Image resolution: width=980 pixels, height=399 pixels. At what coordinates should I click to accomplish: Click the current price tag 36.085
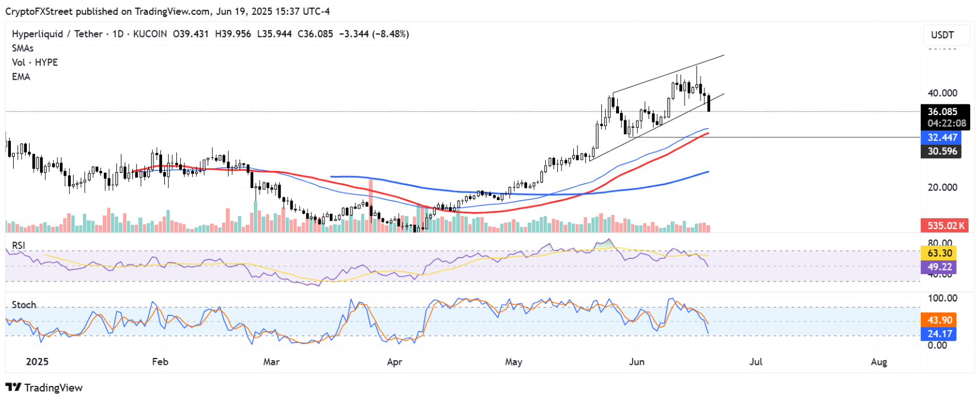[x=942, y=112]
